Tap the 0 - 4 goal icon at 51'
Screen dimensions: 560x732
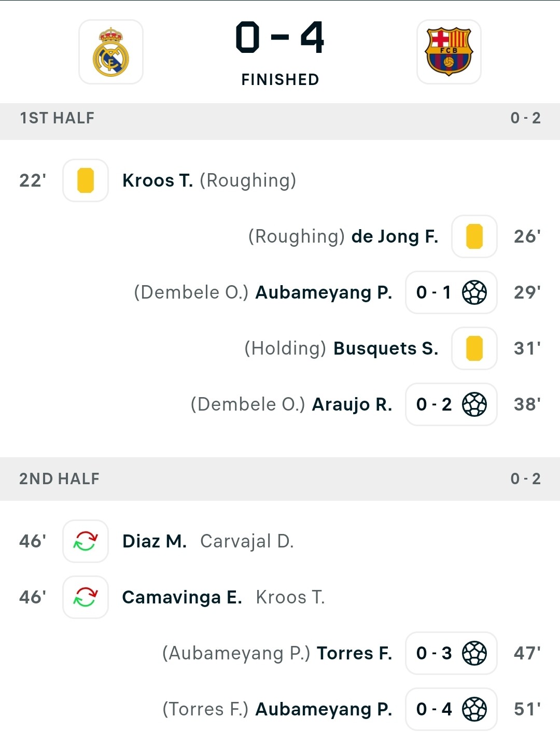[451, 709]
